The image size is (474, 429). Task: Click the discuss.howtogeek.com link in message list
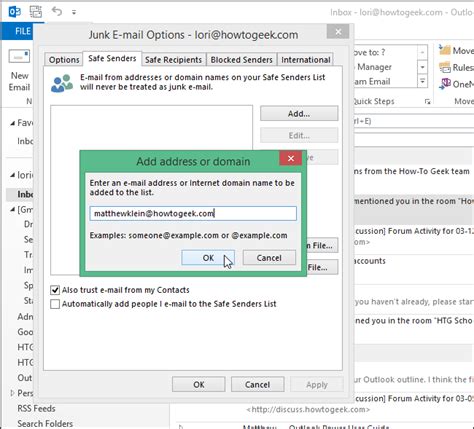click(308, 409)
